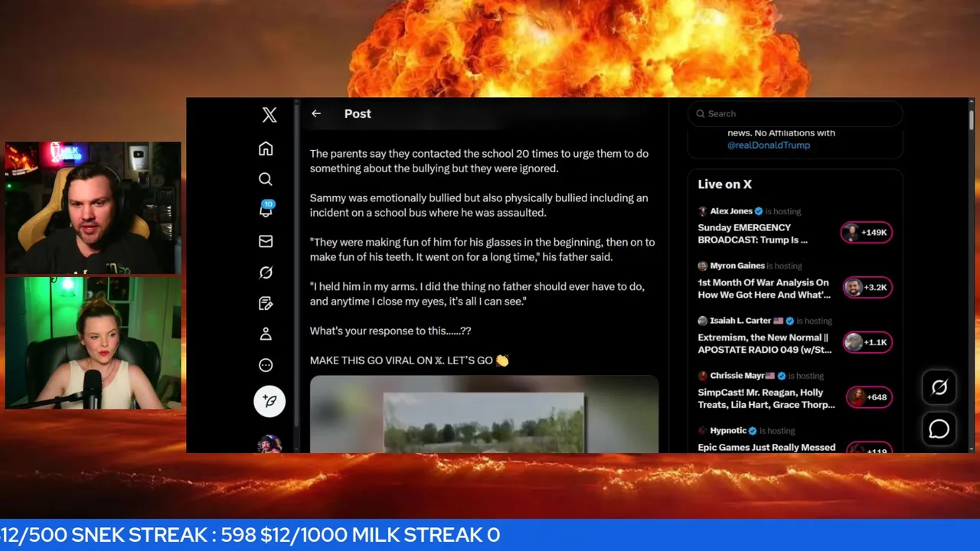The width and height of the screenshot is (980, 551).
Task: Click Hypnotic host avatar
Action: pos(702,431)
